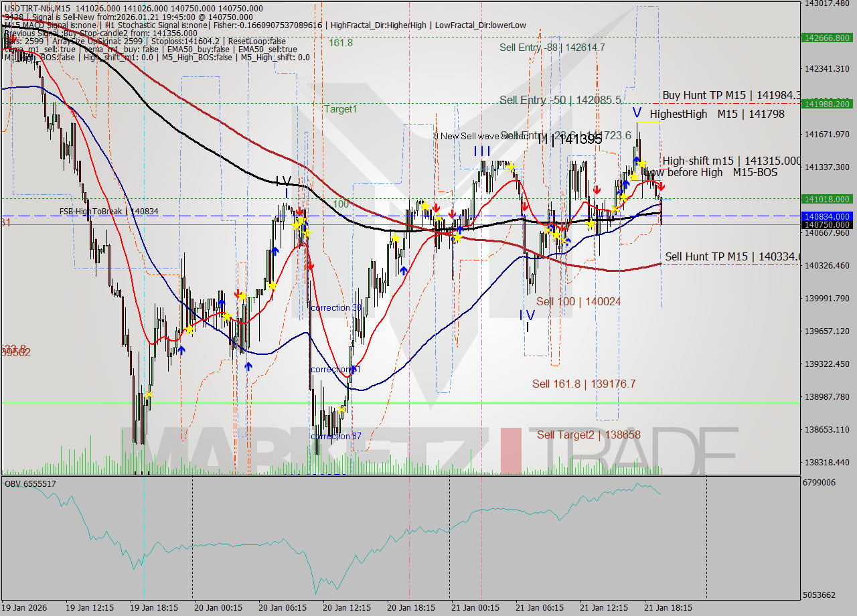Click the "Sell 161.8 | 139176.7" text

[582, 384]
